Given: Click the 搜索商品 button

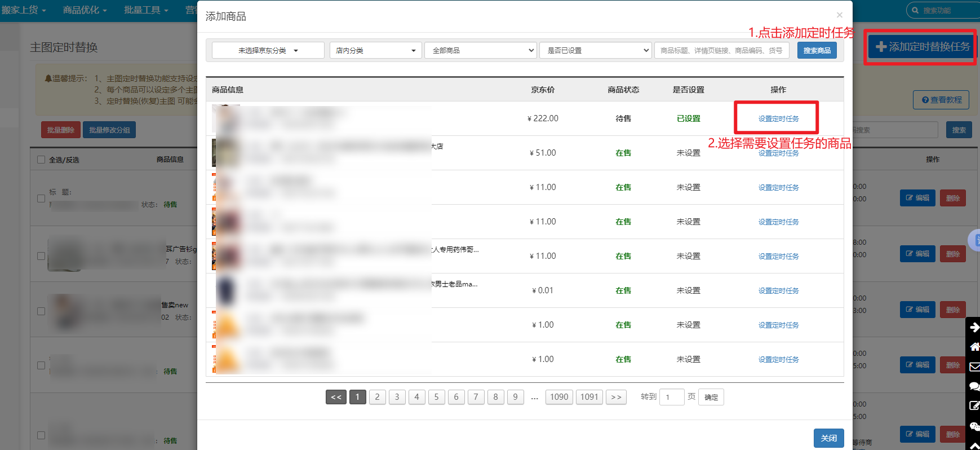Looking at the screenshot, I should 817,50.
